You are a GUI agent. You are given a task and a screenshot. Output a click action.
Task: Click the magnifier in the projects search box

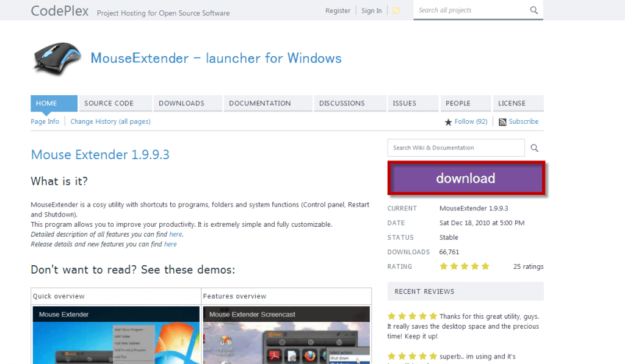(533, 10)
